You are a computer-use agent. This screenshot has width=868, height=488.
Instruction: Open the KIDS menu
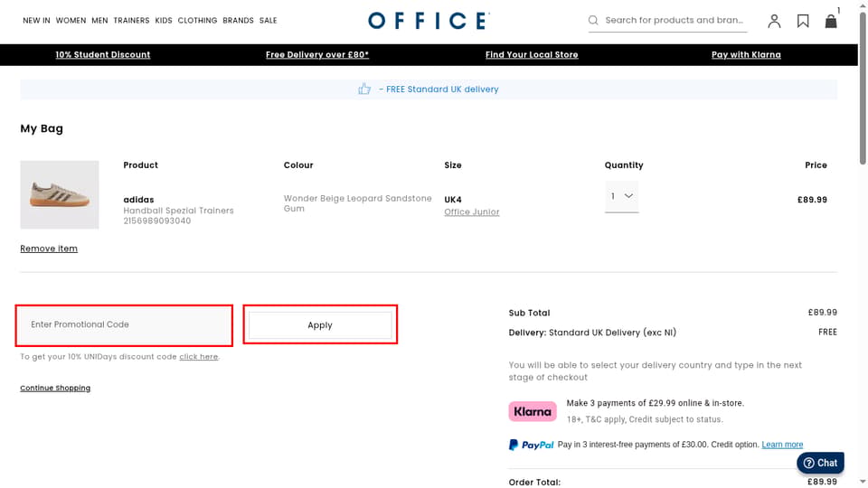click(x=164, y=21)
